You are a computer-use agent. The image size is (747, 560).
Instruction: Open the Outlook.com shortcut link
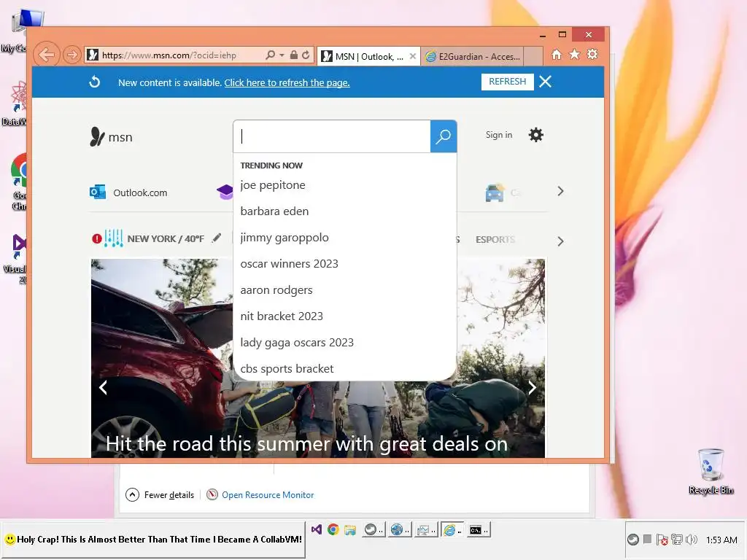(128, 192)
